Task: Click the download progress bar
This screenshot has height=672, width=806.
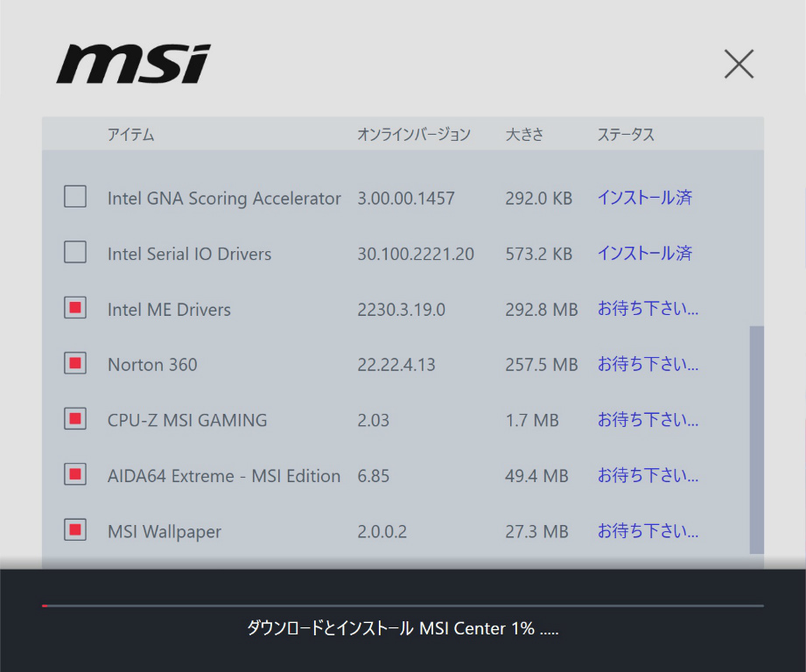Action: click(403, 605)
